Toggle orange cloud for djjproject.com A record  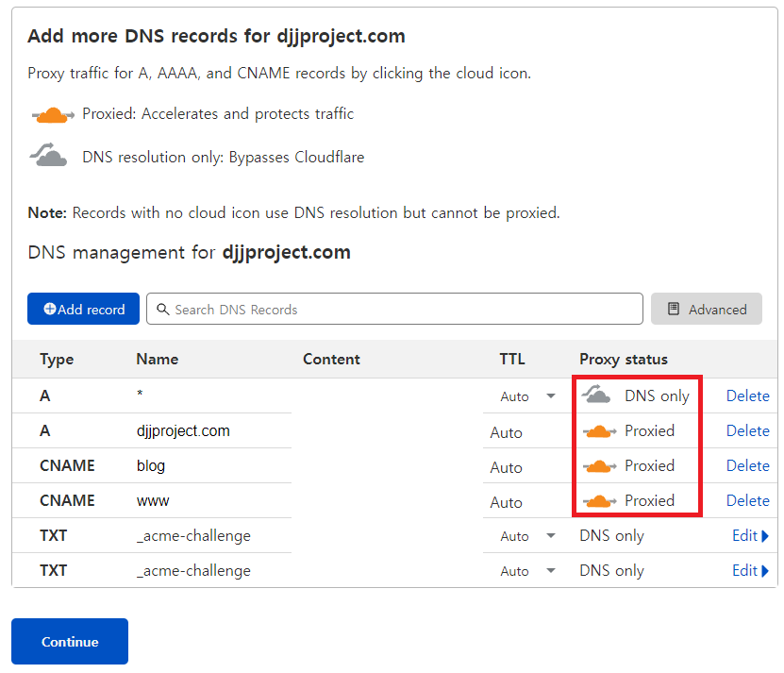[599, 430]
